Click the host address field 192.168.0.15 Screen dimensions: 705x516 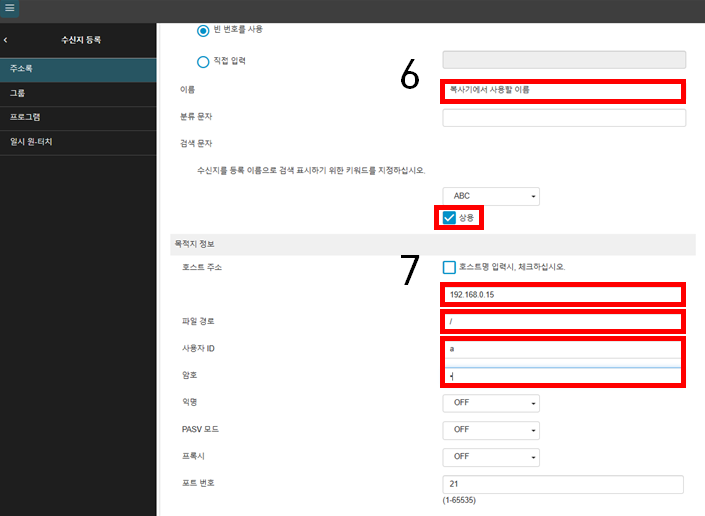point(563,295)
